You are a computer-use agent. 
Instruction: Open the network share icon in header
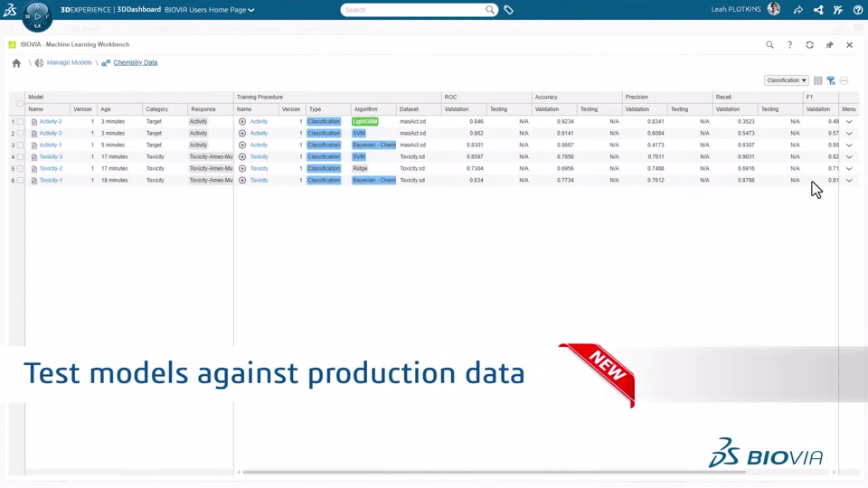[818, 10]
